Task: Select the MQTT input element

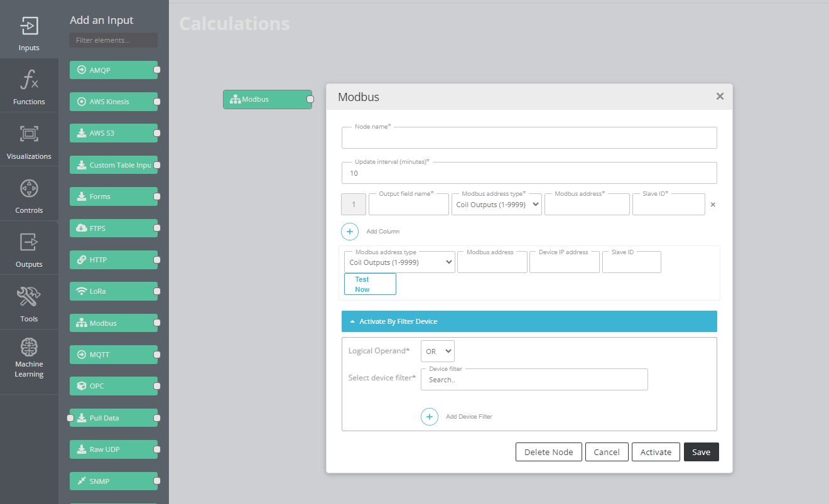Action: coord(113,355)
